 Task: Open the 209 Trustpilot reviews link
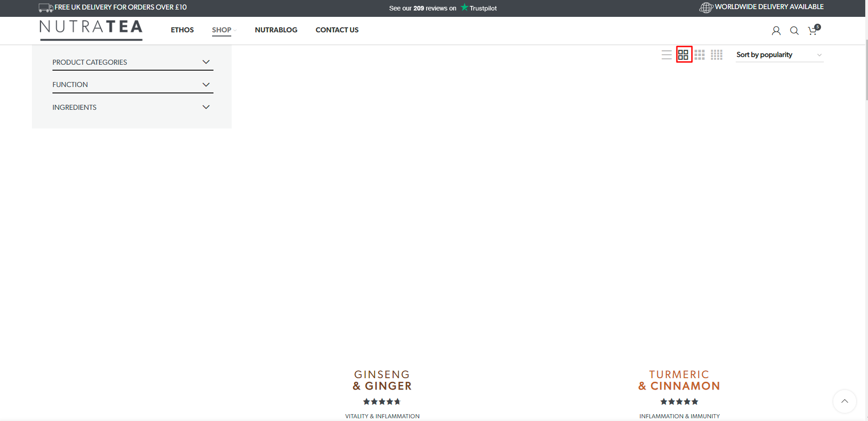pos(442,8)
